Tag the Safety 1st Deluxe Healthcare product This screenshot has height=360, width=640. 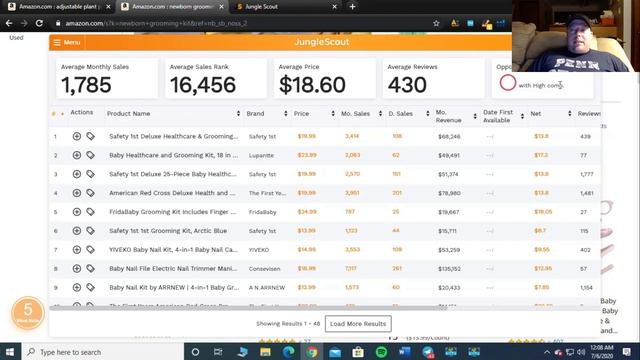90,136
